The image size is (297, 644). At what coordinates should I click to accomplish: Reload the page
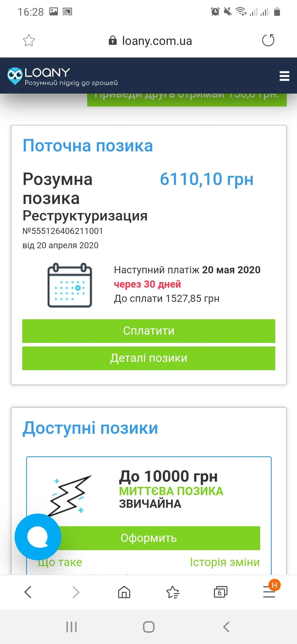[268, 40]
